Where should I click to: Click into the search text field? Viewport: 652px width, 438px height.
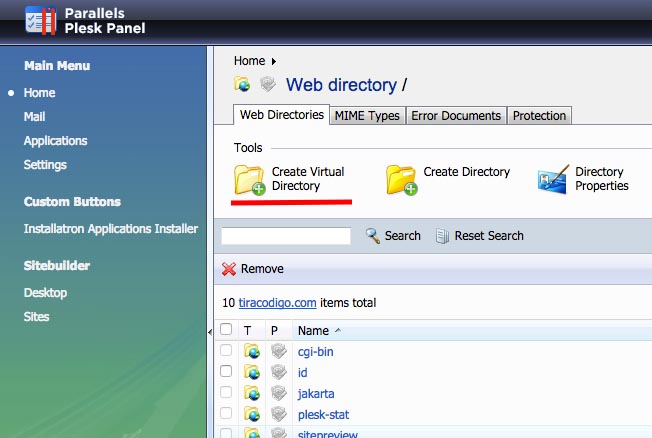(x=286, y=236)
